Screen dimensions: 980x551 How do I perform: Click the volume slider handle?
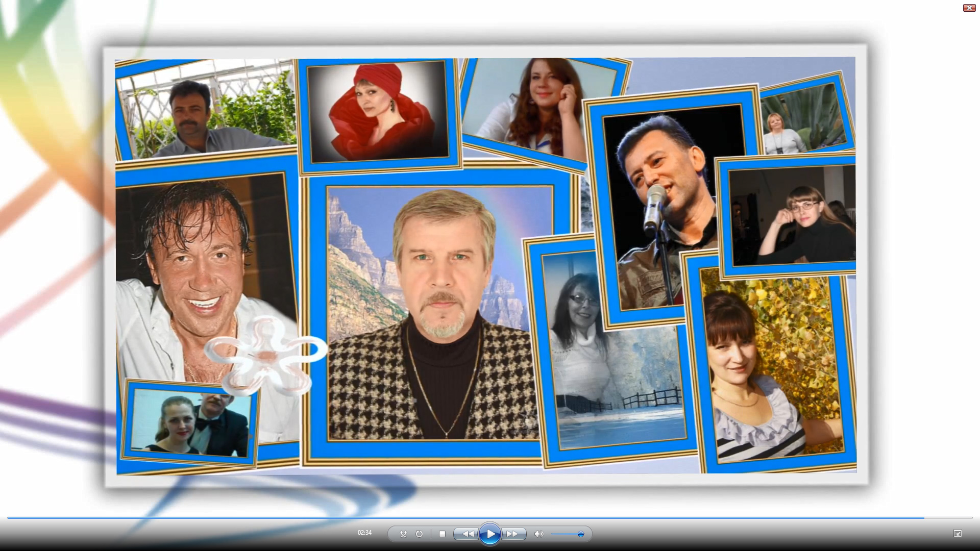tap(580, 534)
